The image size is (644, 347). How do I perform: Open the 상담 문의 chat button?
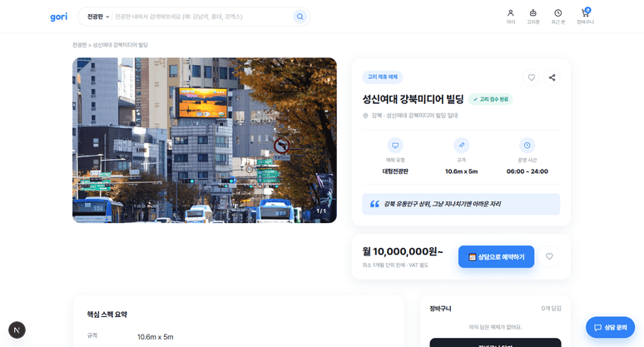pyautogui.click(x=611, y=327)
